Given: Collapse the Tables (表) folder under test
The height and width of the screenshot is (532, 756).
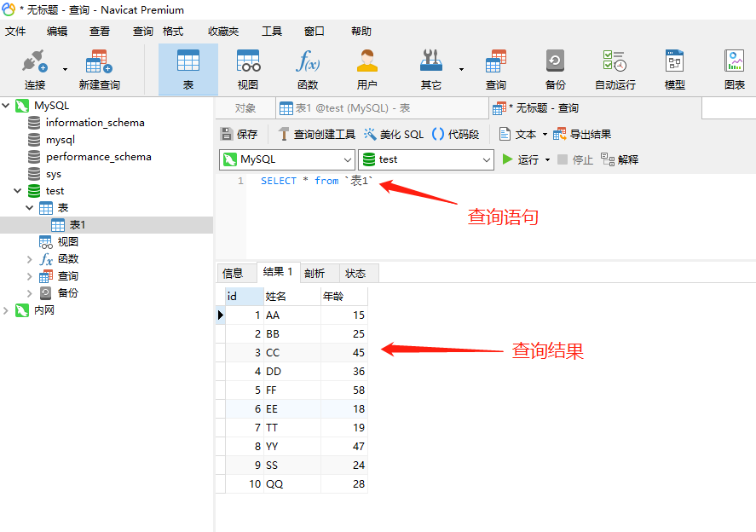Looking at the screenshot, I should coord(30,207).
